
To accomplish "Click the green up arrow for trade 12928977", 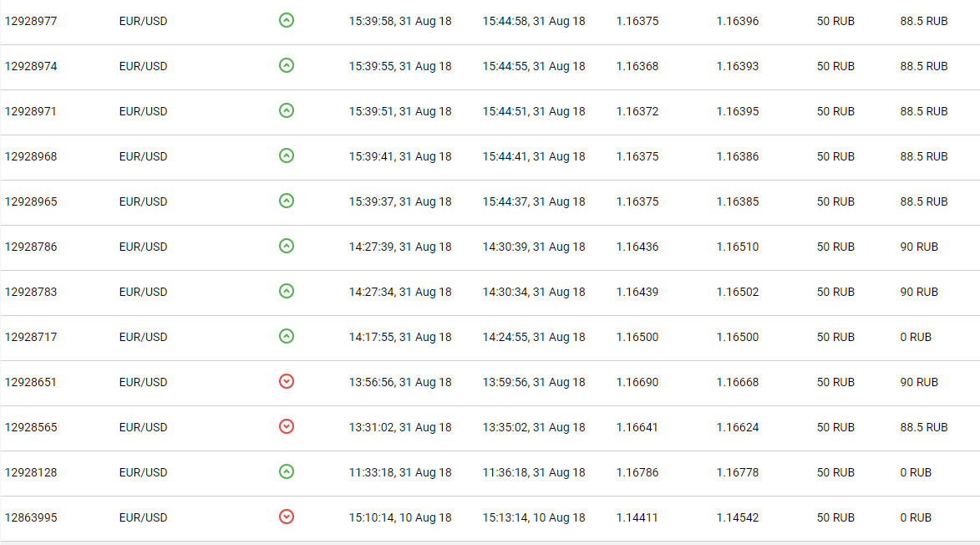I will tap(287, 21).
